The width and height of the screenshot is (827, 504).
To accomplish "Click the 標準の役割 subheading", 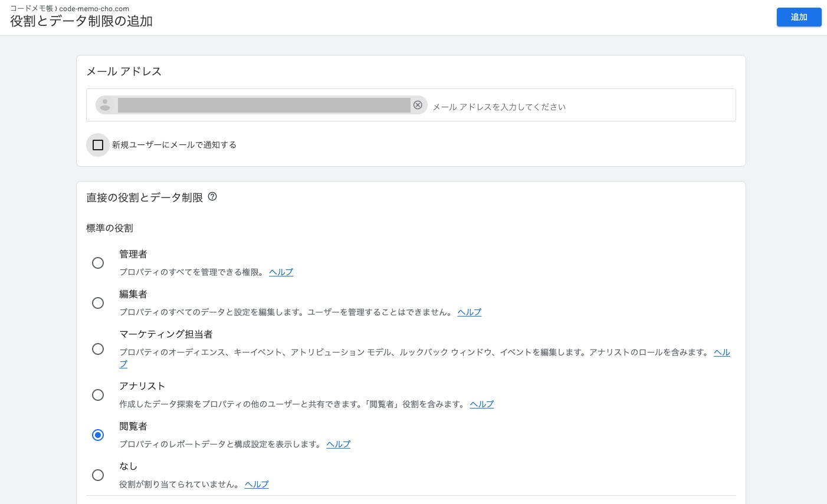I will coord(110,228).
